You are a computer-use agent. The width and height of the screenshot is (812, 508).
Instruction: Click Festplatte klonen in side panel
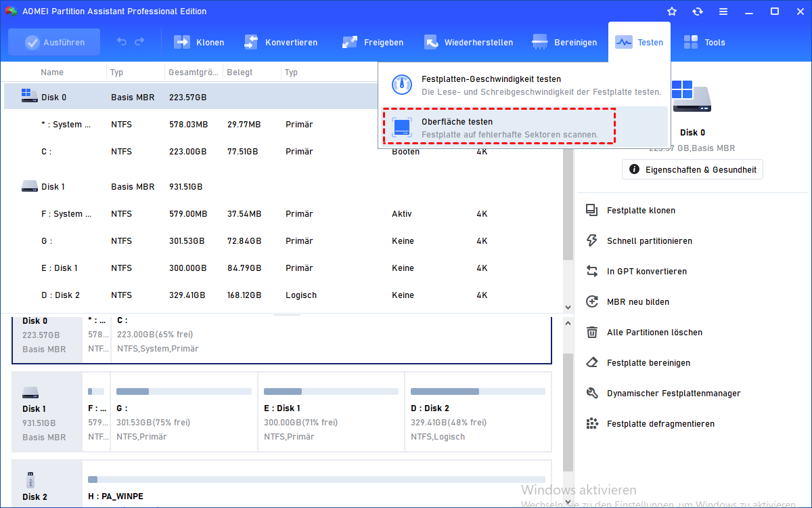[641, 211]
